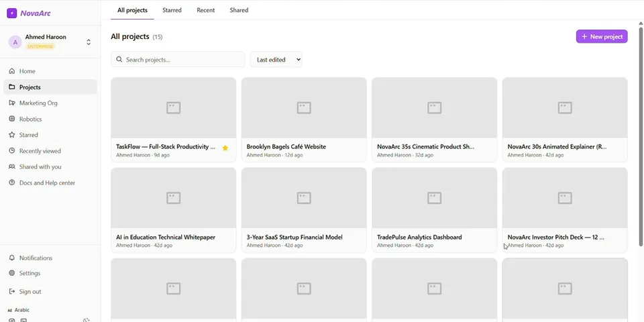Click the 'Ahmed Haroon · 9d ago' text

[x=142, y=155]
